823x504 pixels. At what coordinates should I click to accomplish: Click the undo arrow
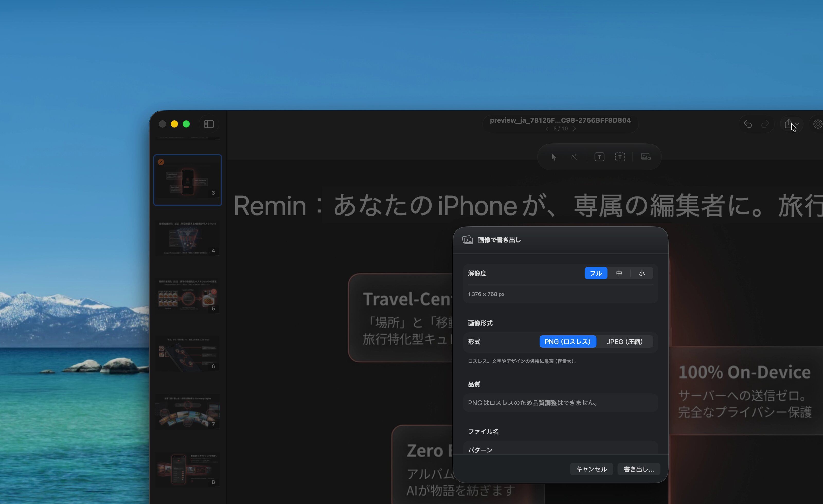[x=748, y=124]
